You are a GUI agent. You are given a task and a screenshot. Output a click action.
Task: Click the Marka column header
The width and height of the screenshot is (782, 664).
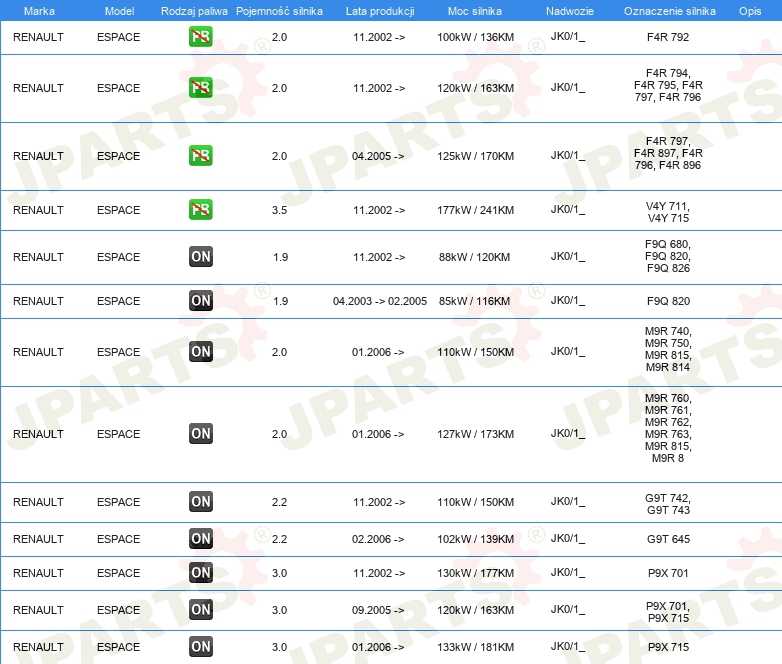pos(39,11)
